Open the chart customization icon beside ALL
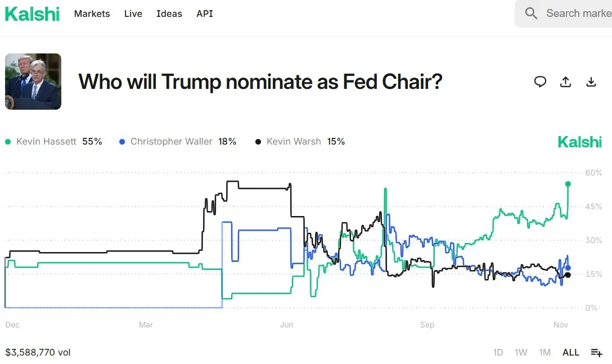612x364 pixels. coord(596,352)
